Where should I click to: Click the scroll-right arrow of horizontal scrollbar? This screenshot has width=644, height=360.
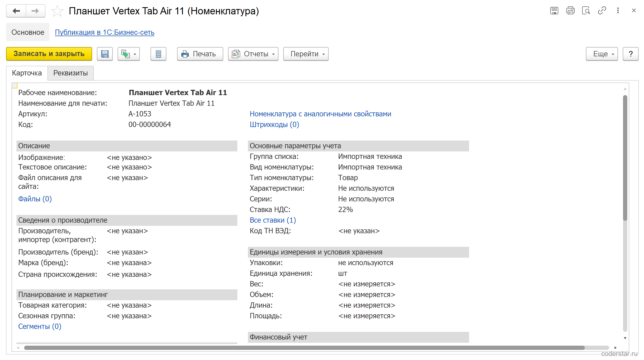[615, 348]
